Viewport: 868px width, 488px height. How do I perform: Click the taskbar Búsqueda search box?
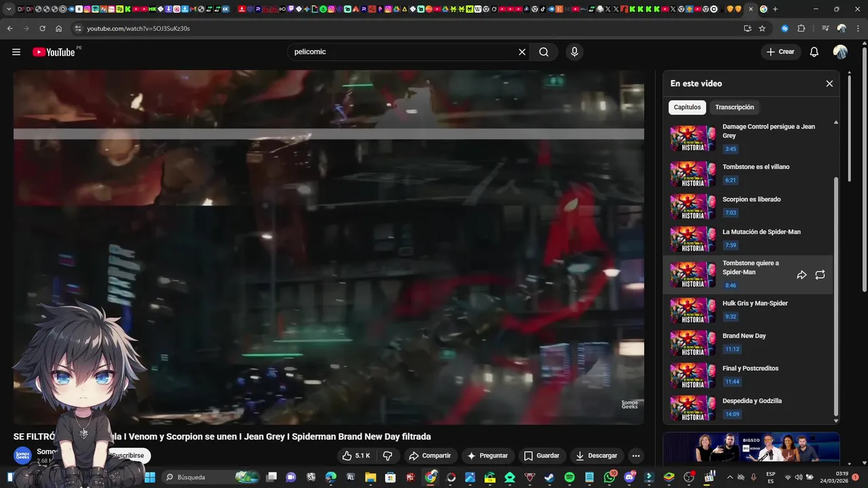tap(210, 477)
